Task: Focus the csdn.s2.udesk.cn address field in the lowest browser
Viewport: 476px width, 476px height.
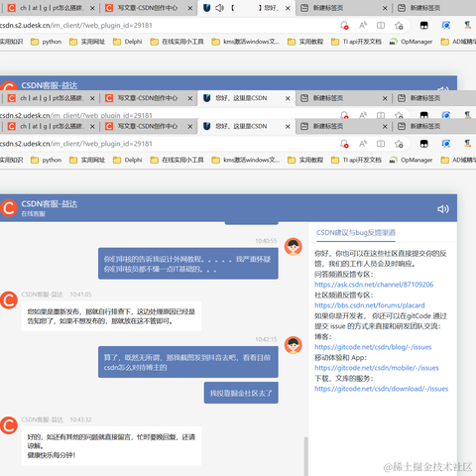Action: 166,144
